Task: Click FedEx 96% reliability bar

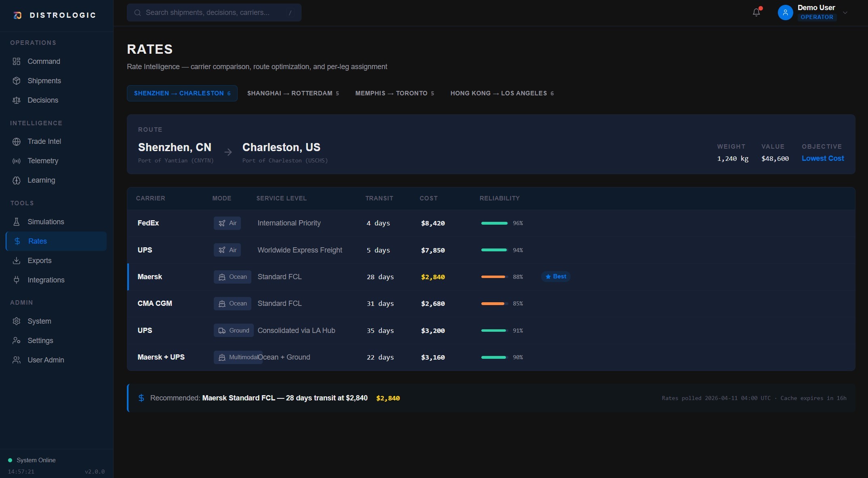Action: coord(495,223)
